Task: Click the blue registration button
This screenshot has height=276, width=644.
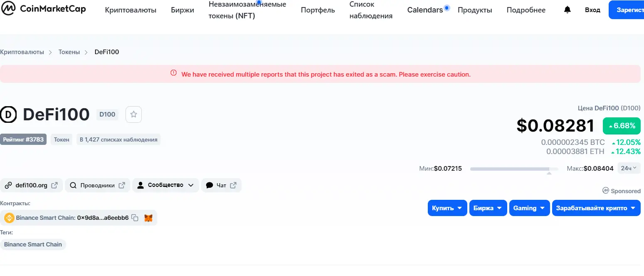Action: [x=626, y=10]
